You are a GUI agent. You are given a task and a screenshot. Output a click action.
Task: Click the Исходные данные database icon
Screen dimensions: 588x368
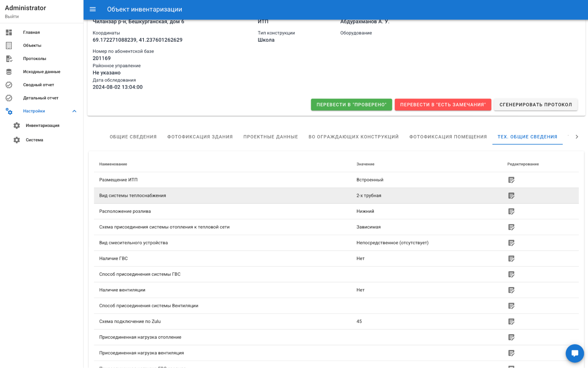tap(9, 72)
